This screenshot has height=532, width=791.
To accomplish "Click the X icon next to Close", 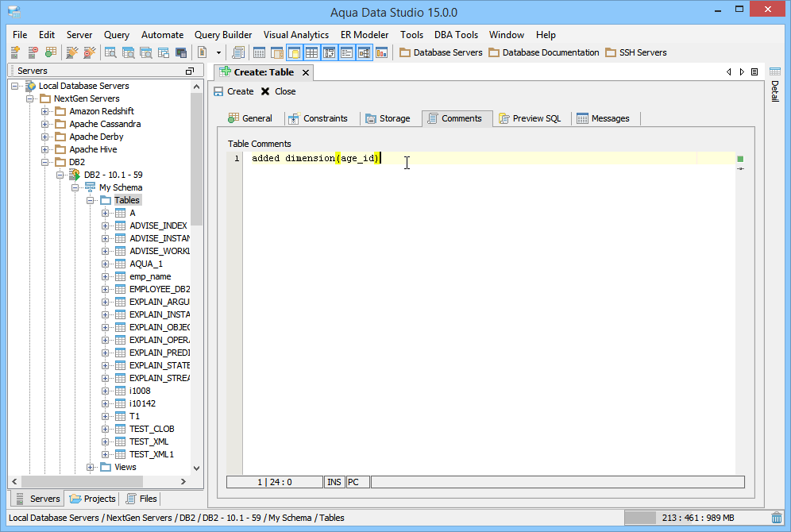I will pyautogui.click(x=265, y=91).
